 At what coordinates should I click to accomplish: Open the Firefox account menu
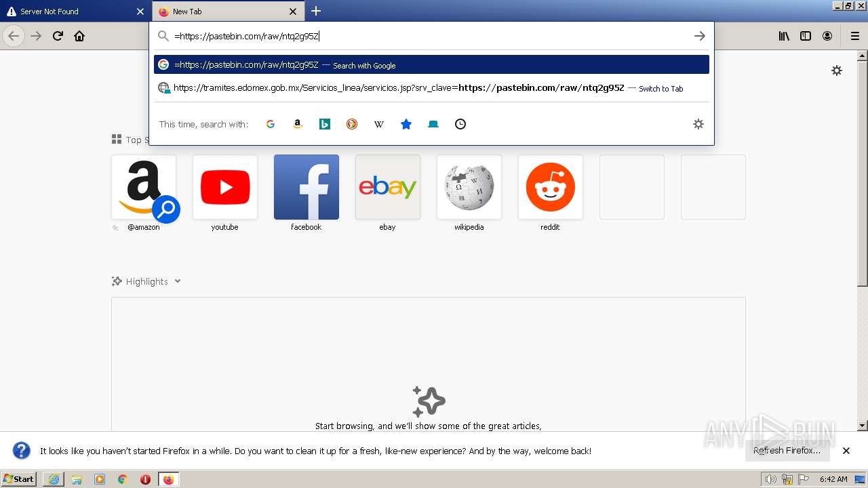click(x=827, y=36)
